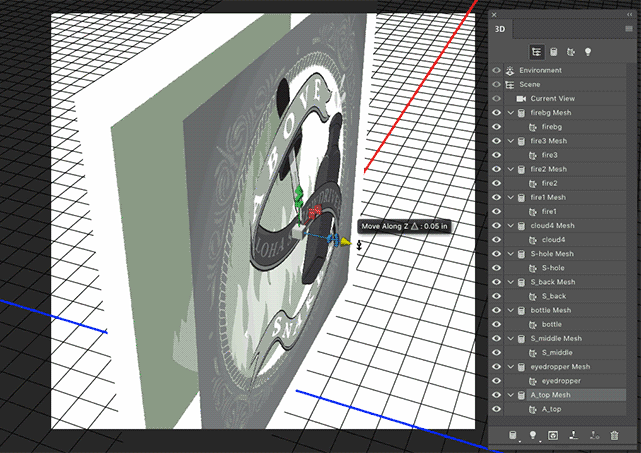Close the 3D panel
Image resolution: width=641 pixels, height=453 pixels.
494,14
